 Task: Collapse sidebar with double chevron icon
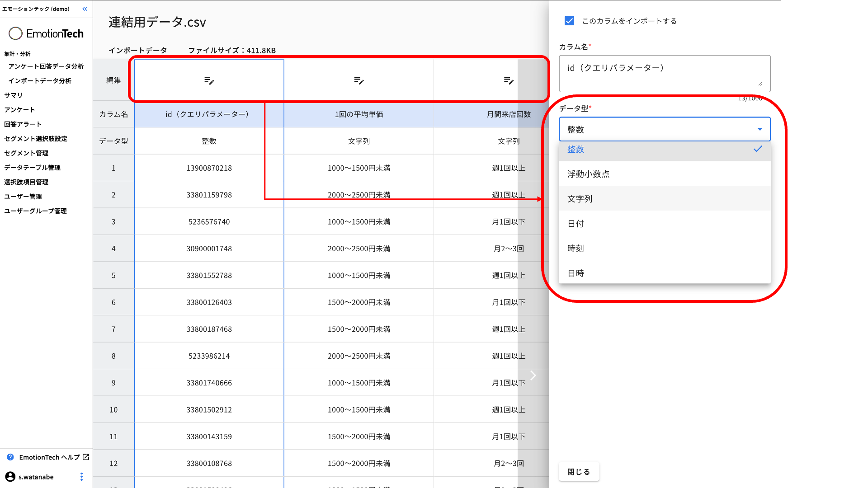point(85,9)
